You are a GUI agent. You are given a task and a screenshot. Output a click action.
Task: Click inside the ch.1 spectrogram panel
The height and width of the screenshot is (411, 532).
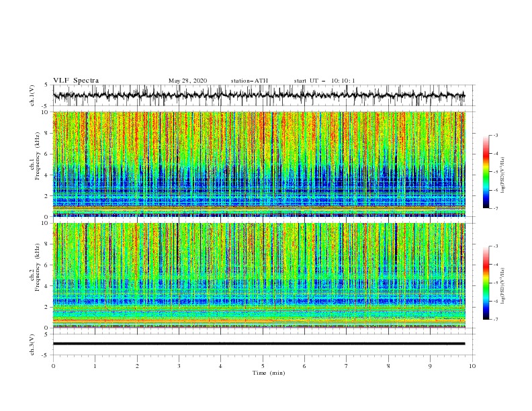pos(259,164)
